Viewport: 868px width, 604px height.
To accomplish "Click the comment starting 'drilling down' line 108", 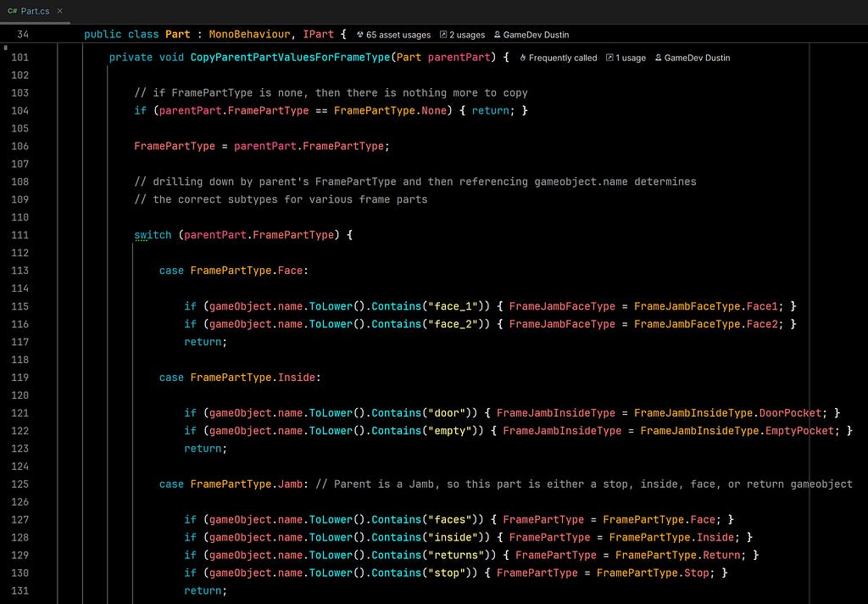I will pos(415,182).
